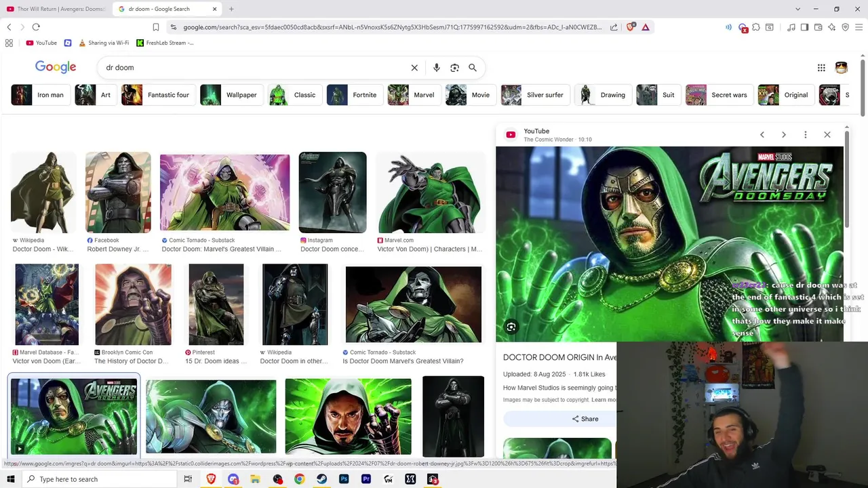Open Brave Wallet icon
The height and width of the screenshot is (488, 868).
(818, 27)
